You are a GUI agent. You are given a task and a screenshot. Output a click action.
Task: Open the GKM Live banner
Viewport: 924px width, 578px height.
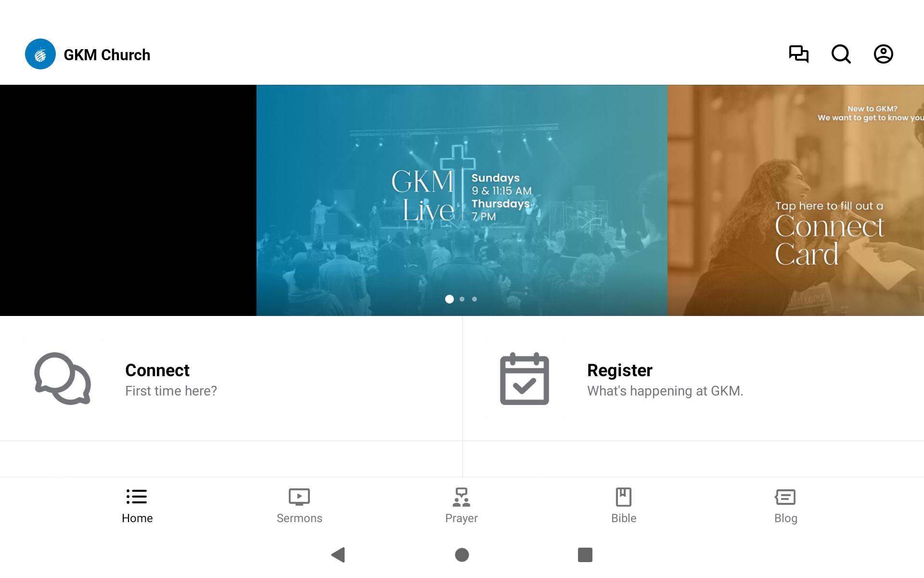pos(462,200)
